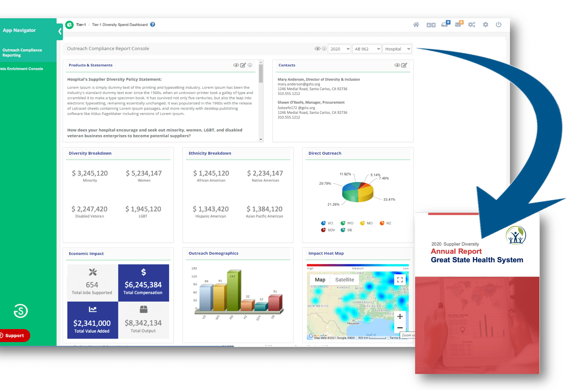Switch to Satellite view on the heat map
Image resolution: width=588 pixels, height=390 pixels.
coord(344,279)
